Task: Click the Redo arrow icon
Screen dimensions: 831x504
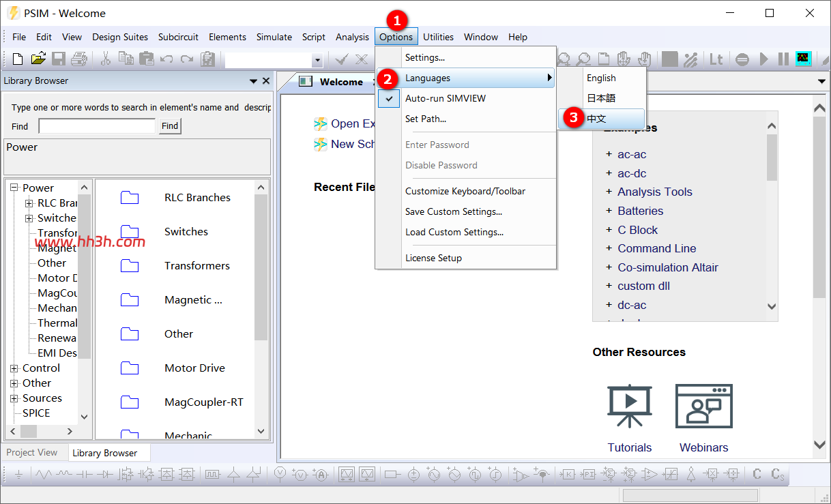Action: [x=187, y=59]
